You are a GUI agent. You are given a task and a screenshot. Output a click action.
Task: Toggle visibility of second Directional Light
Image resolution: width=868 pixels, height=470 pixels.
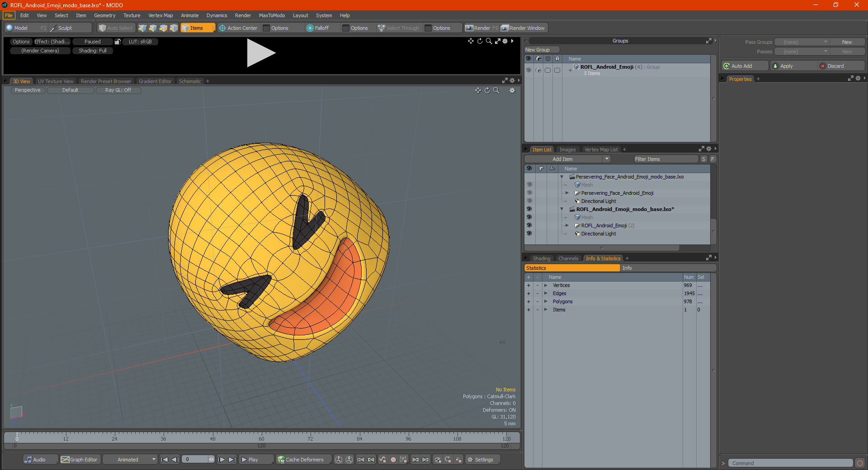(x=529, y=234)
